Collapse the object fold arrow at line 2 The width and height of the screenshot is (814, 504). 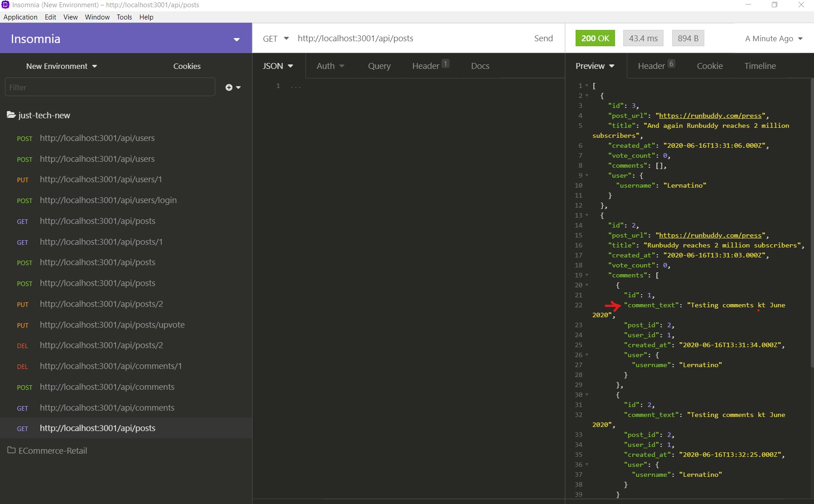(x=587, y=96)
